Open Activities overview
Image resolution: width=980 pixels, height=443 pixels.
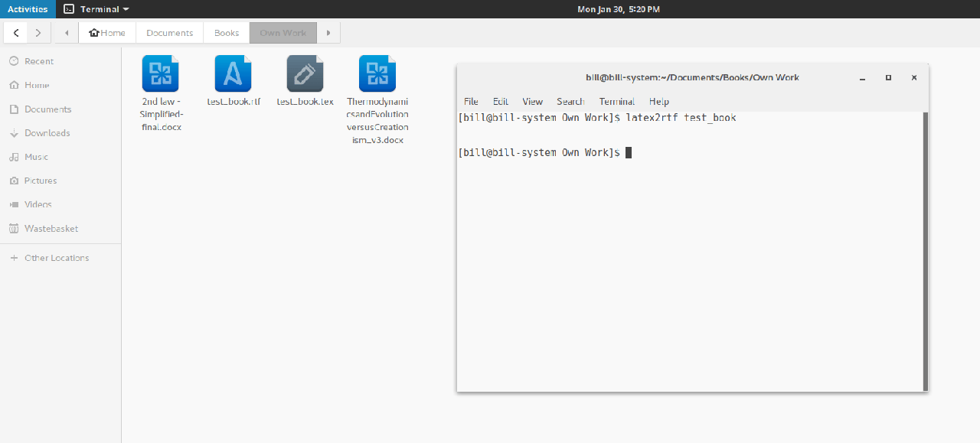[28, 9]
